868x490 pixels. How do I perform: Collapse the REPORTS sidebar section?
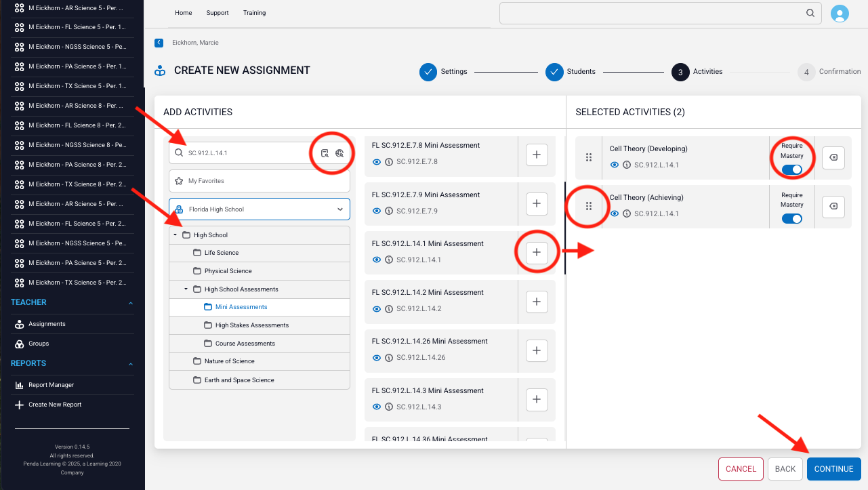tap(131, 364)
